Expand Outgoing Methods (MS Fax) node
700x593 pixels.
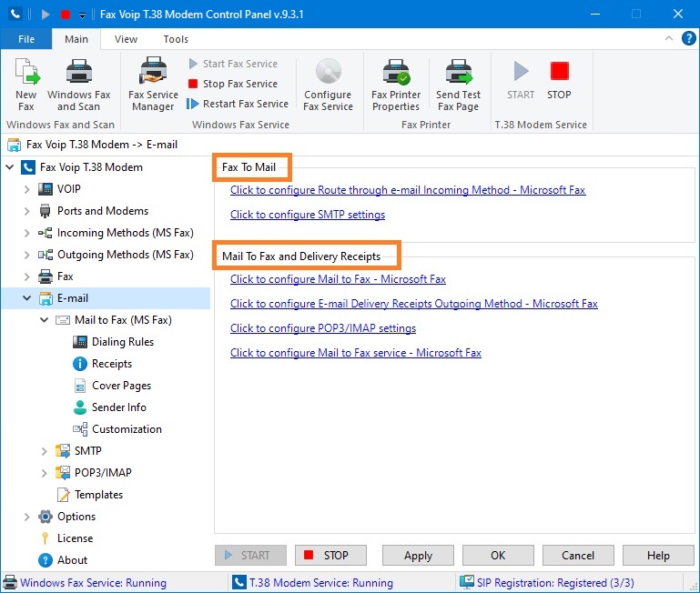(x=26, y=255)
